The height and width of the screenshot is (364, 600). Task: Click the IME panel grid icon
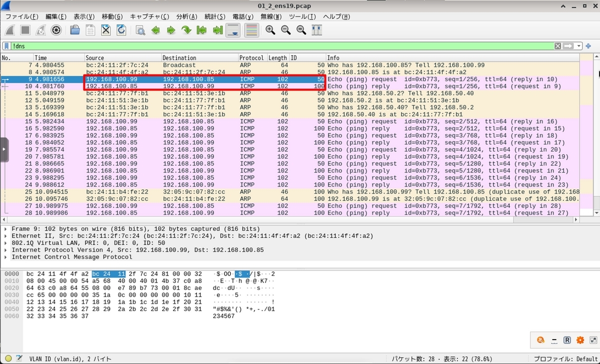pos(592,340)
